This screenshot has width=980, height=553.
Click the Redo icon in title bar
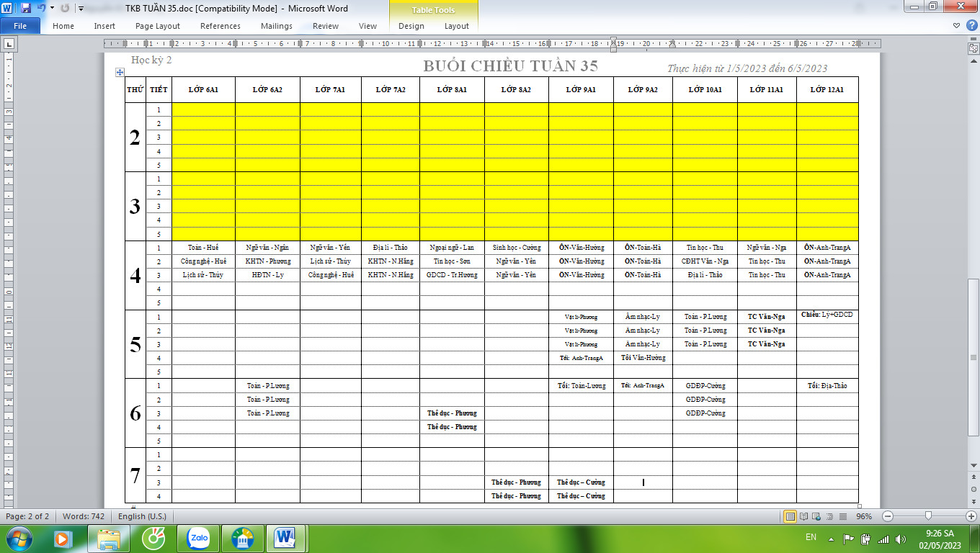[x=65, y=9]
